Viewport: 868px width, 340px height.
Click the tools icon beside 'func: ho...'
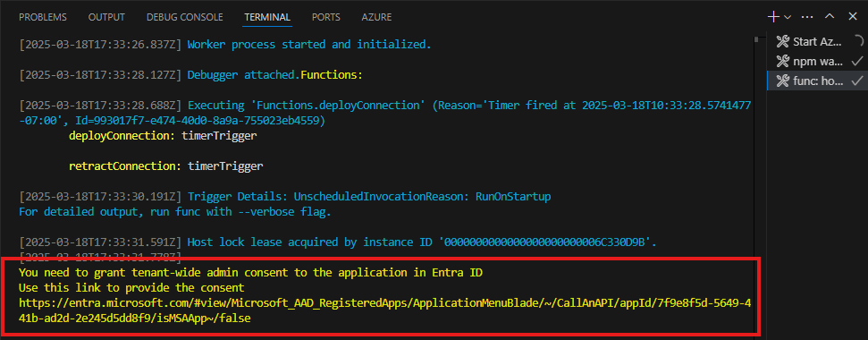[x=782, y=81]
